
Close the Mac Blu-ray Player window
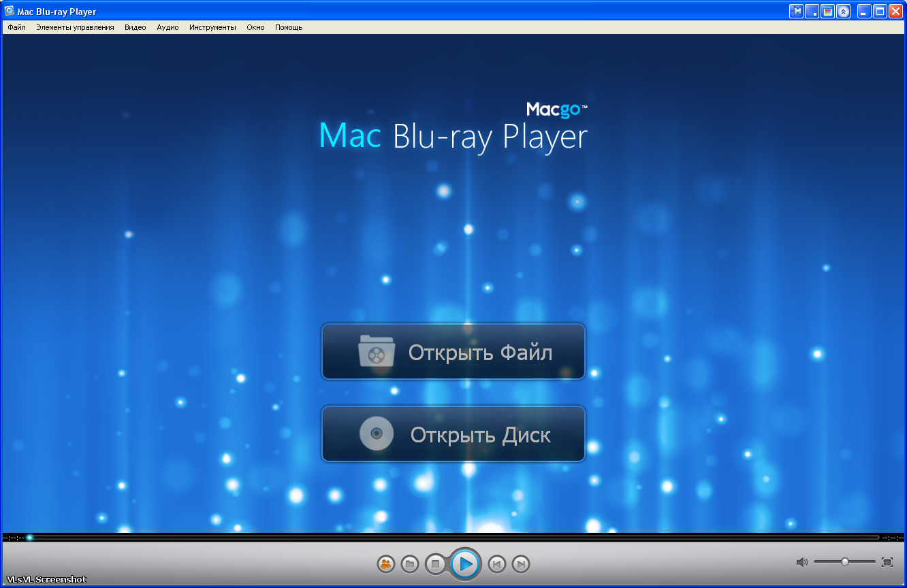(x=895, y=11)
